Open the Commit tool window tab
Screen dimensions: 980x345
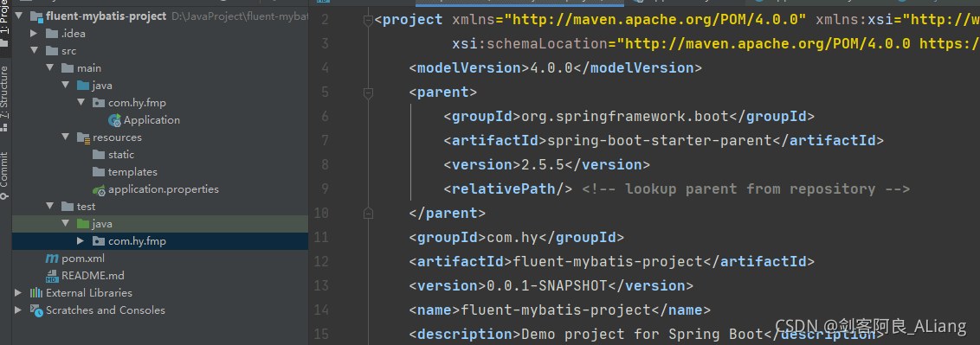click(x=5, y=176)
